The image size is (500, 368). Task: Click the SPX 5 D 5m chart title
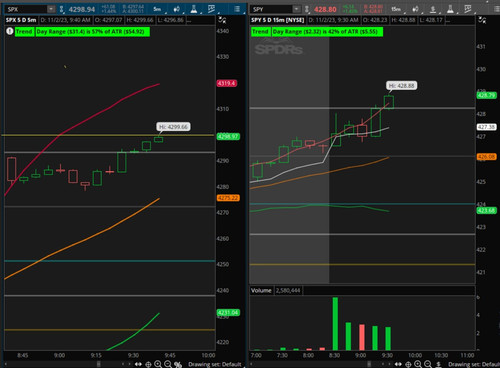click(21, 20)
